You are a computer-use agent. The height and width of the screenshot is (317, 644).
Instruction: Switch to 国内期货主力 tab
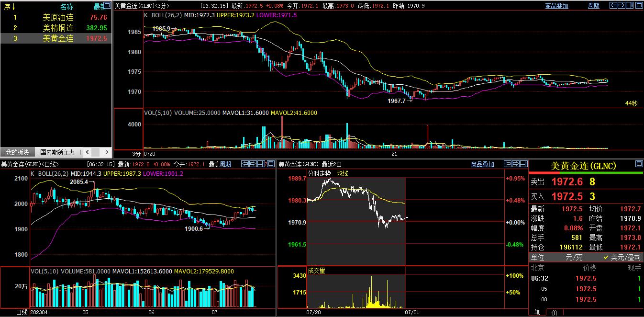point(57,152)
